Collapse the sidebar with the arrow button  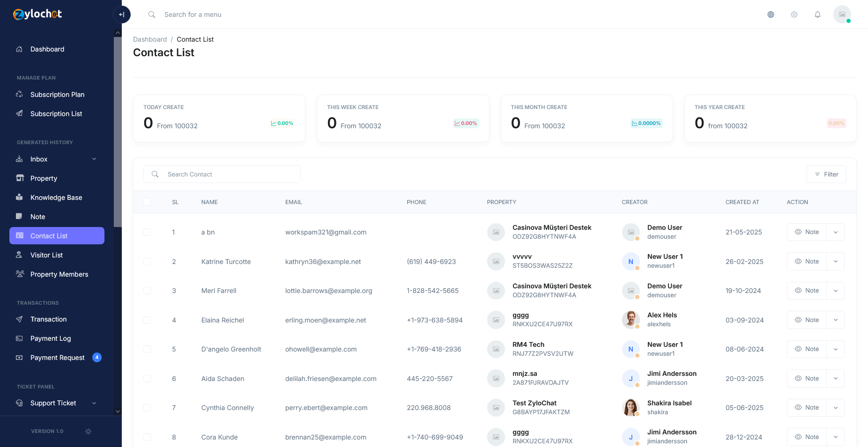point(122,15)
